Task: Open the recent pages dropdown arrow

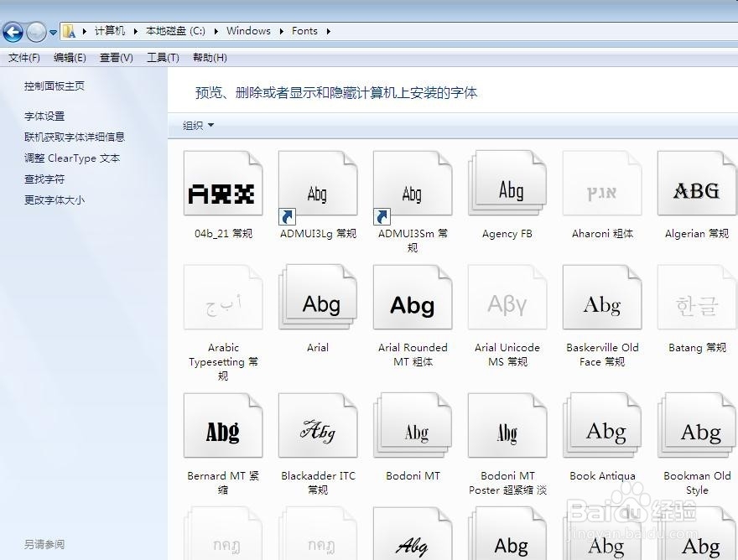Action: coord(53,33)
